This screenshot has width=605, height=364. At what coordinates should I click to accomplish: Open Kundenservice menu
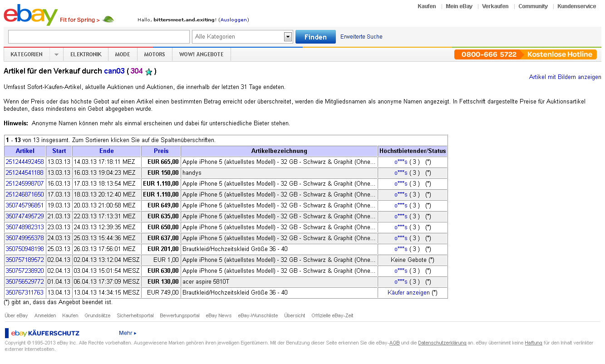coord(576,6)
